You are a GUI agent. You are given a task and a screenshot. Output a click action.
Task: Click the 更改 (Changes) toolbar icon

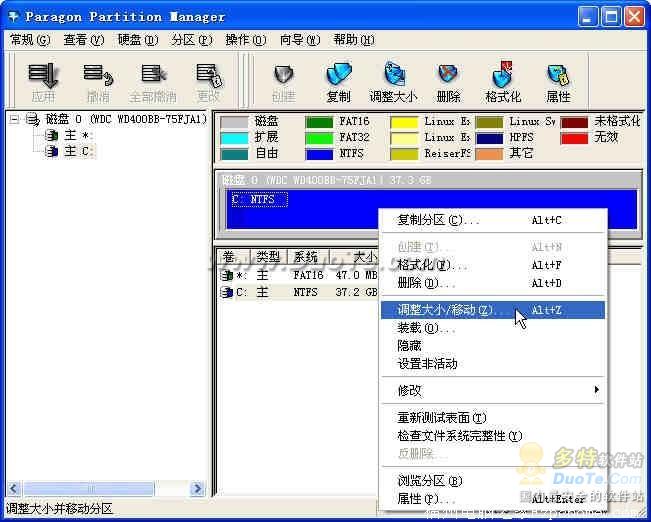(209, 75)
